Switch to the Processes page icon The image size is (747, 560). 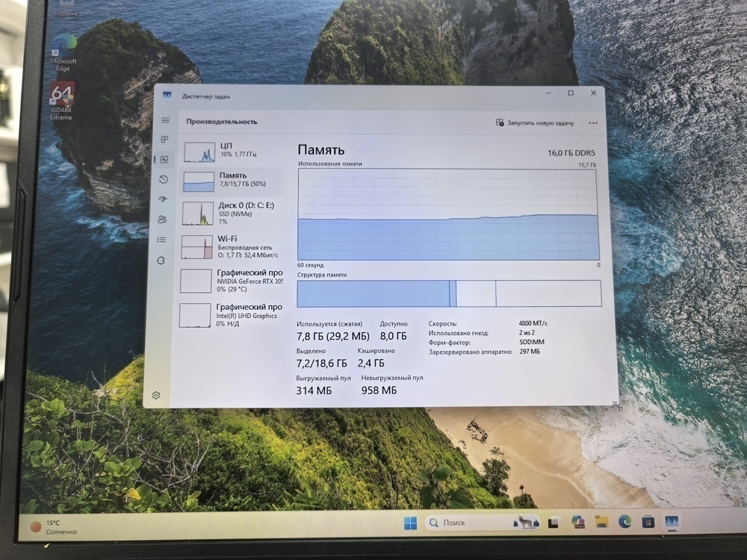tap(165, 140)
